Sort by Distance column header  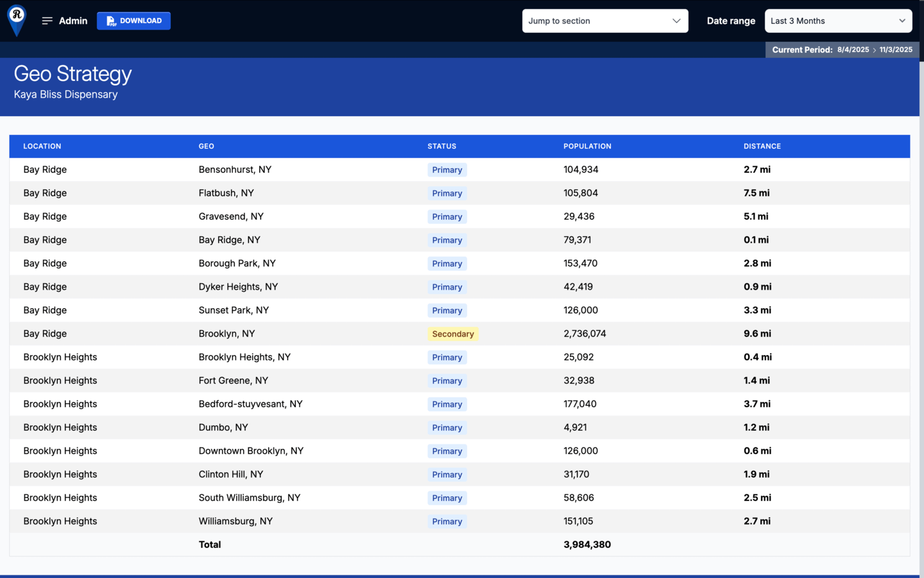[762, 146]
